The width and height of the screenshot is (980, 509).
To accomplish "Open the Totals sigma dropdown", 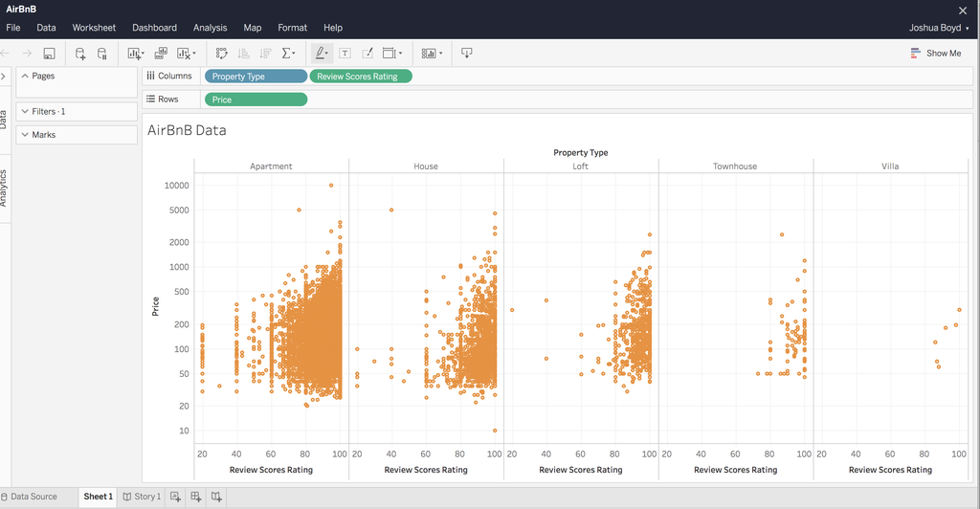I will coord(288,54).
